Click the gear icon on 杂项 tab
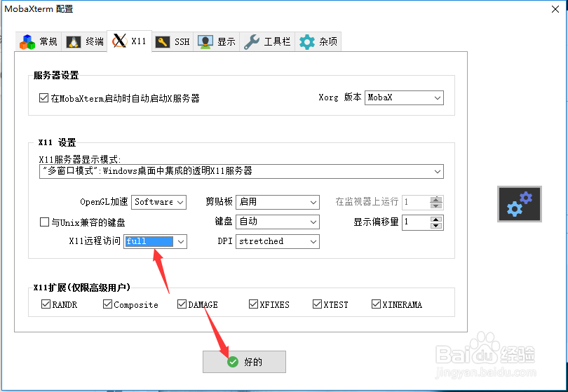568x392 pixels. click(x=307, y=42)
